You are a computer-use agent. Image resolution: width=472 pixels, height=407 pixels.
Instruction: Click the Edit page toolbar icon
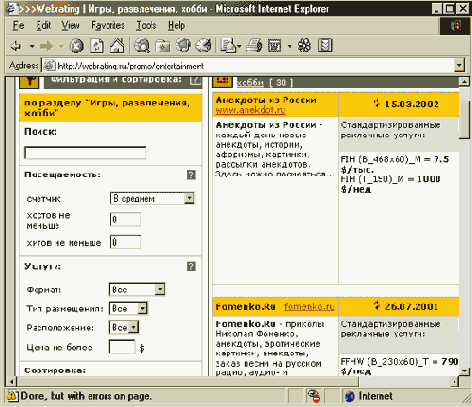[275, 46]
